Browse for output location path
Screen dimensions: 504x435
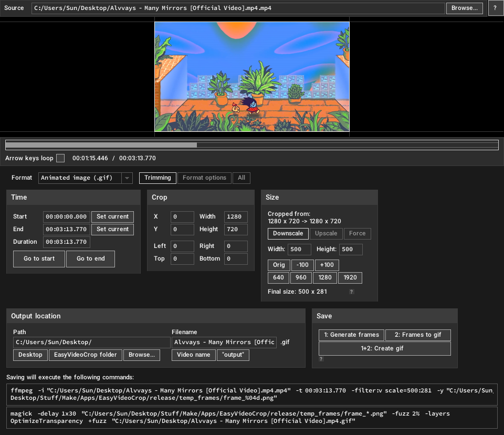(x=142, y=355)
